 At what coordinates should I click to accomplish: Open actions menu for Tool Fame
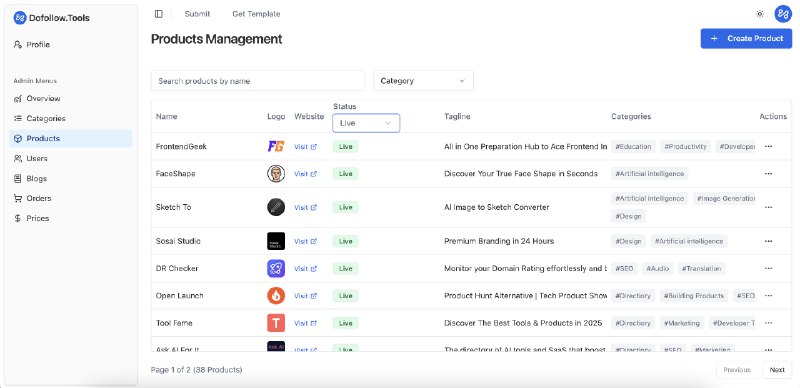[768, 323]
